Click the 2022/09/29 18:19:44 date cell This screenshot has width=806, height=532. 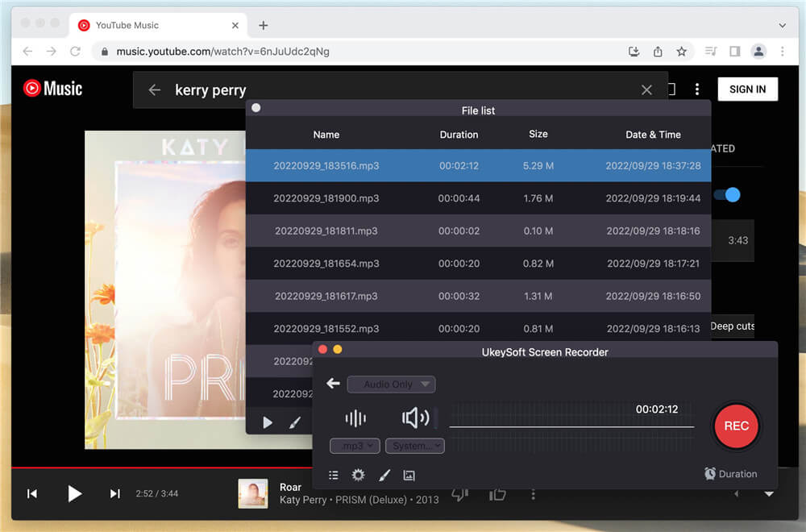pos(653,198)
